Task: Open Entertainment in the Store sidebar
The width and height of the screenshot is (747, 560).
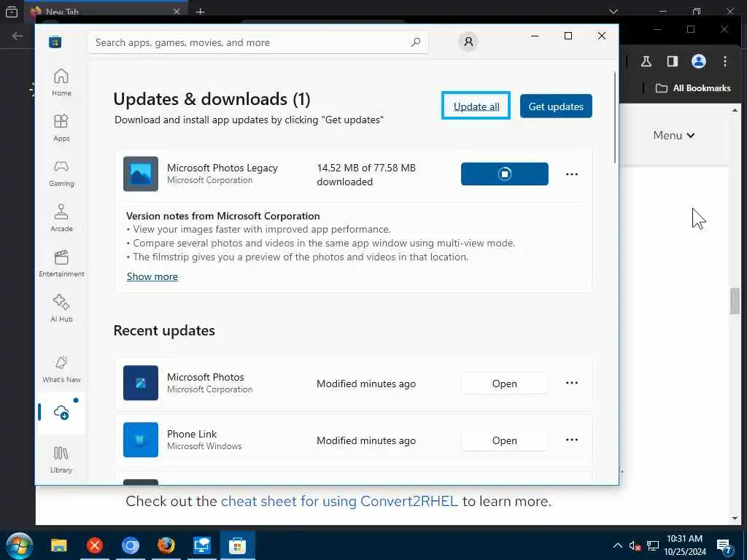Action: pyautogui.click(x=61, y=263)
